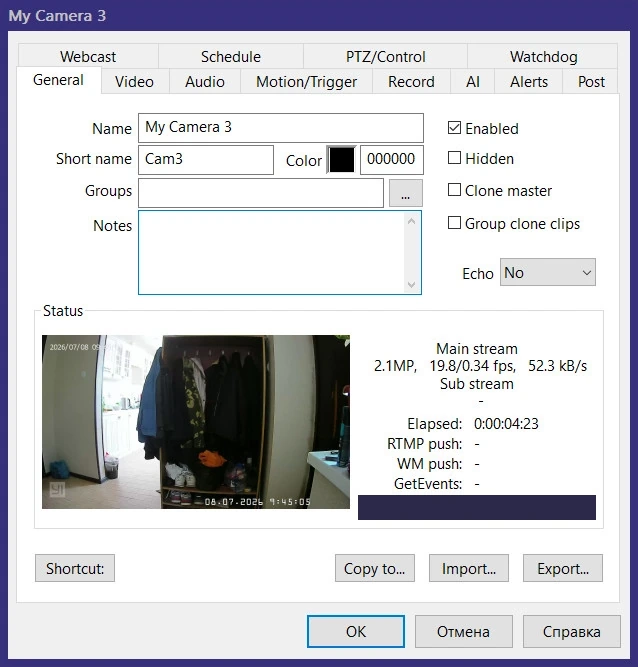Image resolution: width=638 pixels, height=667 pixels.
Task: Click the Export... button
Action: tap(563, 568)
